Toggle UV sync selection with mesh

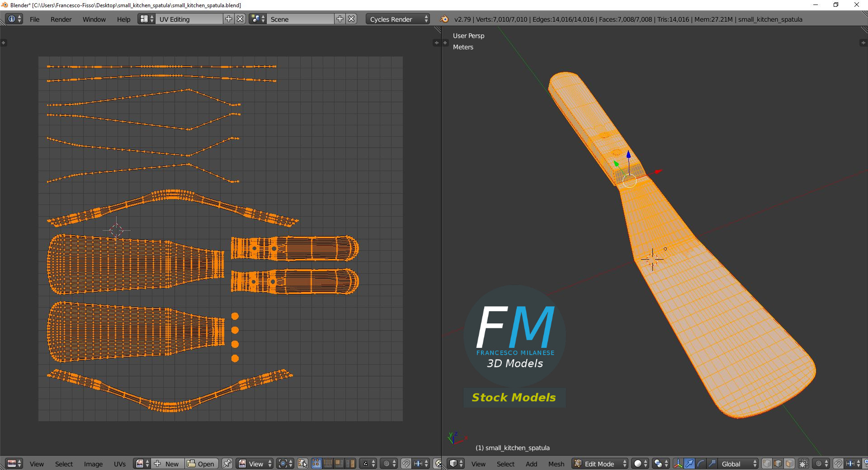302,464
